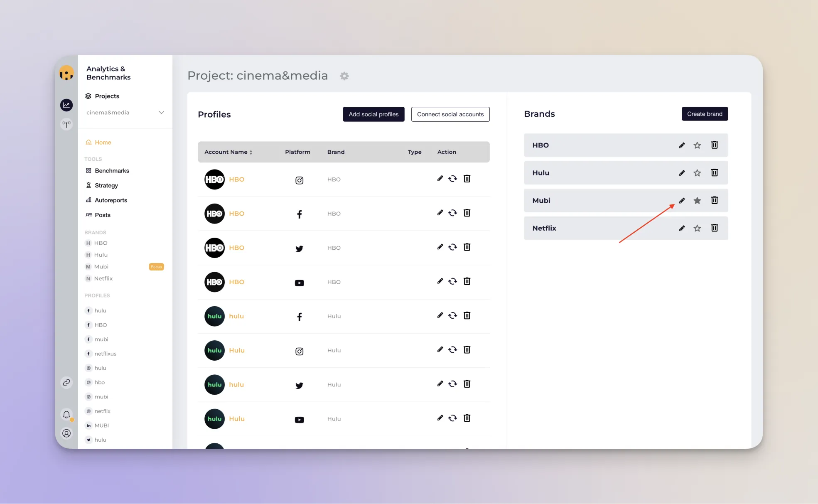818x504 pixels.
Task: Sort by Account Name column
Action: tap(228, 152)
